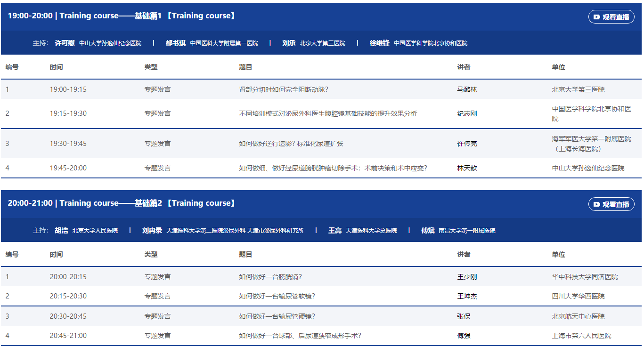Click the video camera icon for 基础篇2 session

(597, 204)
